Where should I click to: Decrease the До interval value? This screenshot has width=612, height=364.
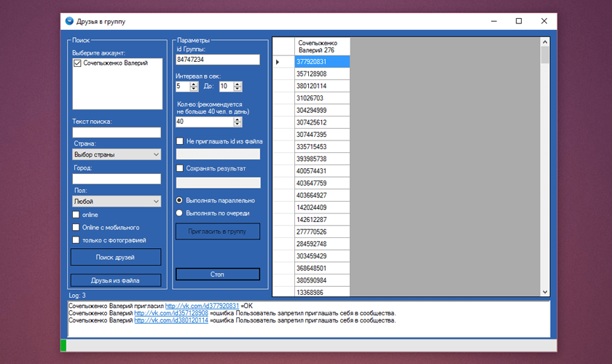[238, 89]
